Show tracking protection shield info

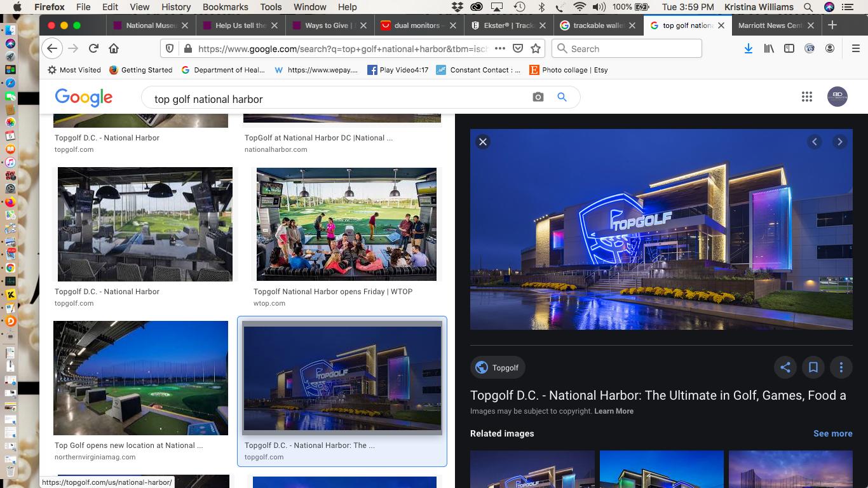[x=170, y=48]
